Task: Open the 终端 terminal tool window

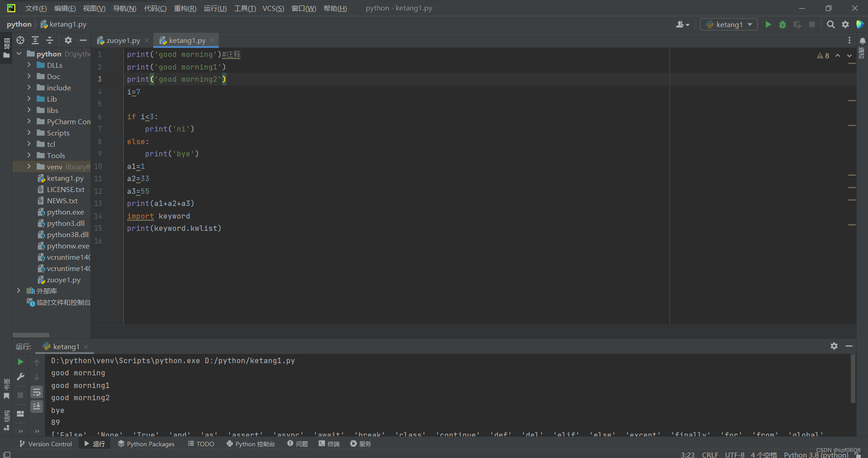Action: pos(329,444)
